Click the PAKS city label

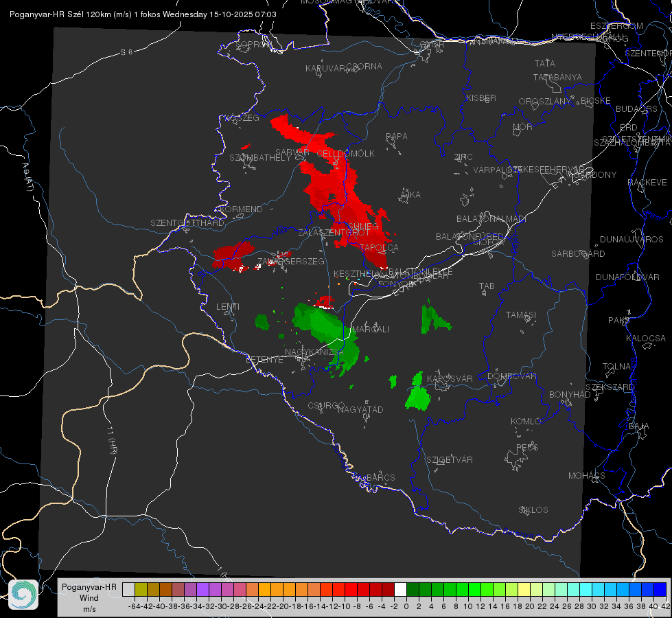point(619,321)
